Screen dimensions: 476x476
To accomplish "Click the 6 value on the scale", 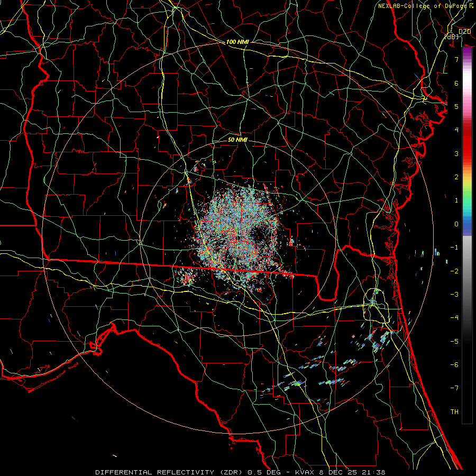I will 456,83.
